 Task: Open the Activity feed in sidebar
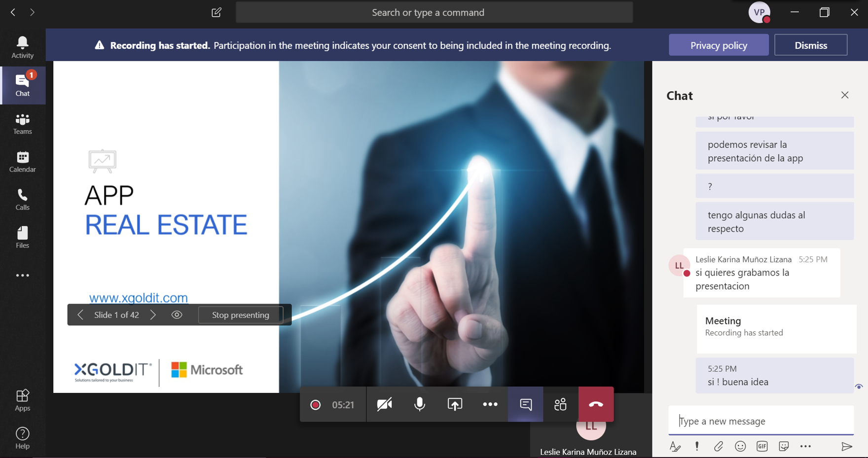click(x=23, y=47)
